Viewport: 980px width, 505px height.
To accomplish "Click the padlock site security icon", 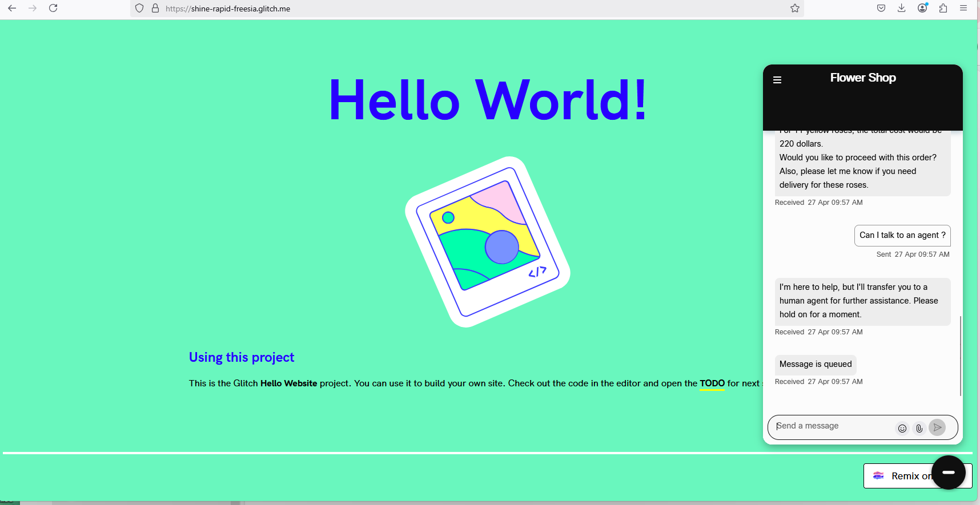I will (155, 9).
